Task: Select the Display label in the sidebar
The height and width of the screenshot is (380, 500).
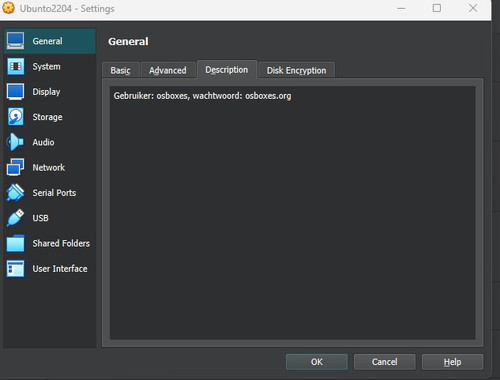Action: [x=46, y=92]
